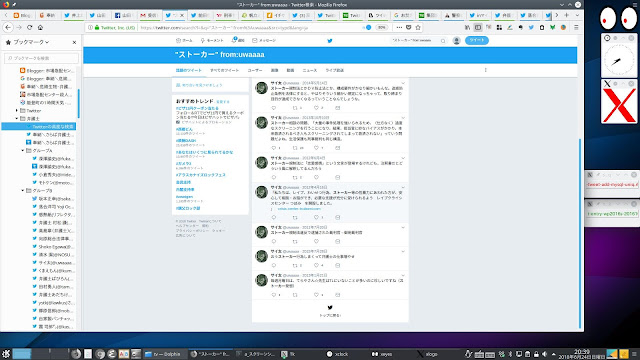The height and width of the screenshot is (360, 640).
Task: Change trends link next to おすすめトレンド
Action: coord(223,102)
